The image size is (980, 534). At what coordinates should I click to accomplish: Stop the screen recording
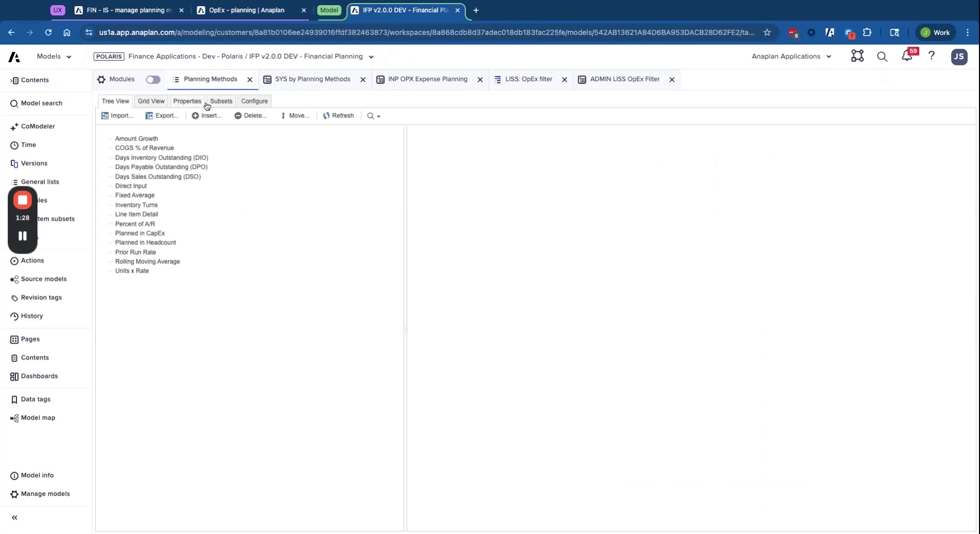click(x=23, y=200)
